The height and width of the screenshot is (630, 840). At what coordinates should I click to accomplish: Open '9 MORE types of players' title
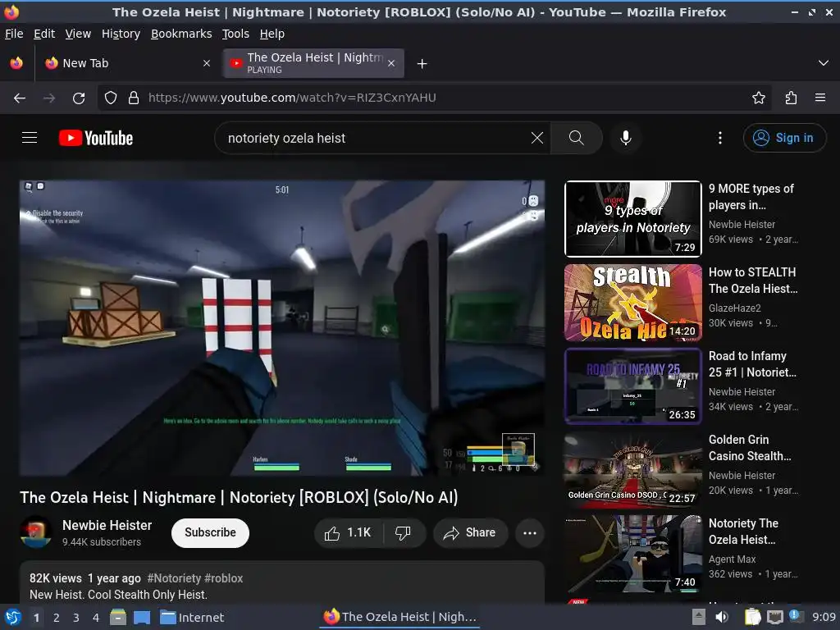click(751, 197)
